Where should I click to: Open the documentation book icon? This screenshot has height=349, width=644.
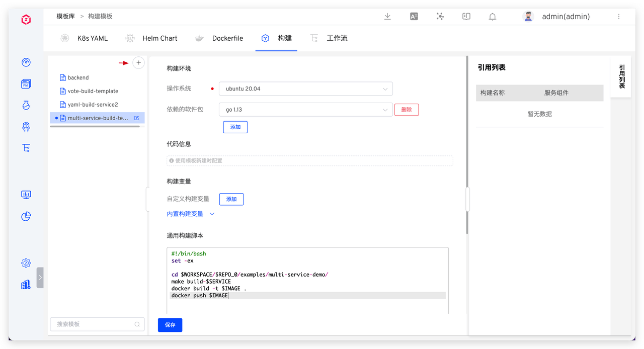pyautogui.click(x=466, y=17)
